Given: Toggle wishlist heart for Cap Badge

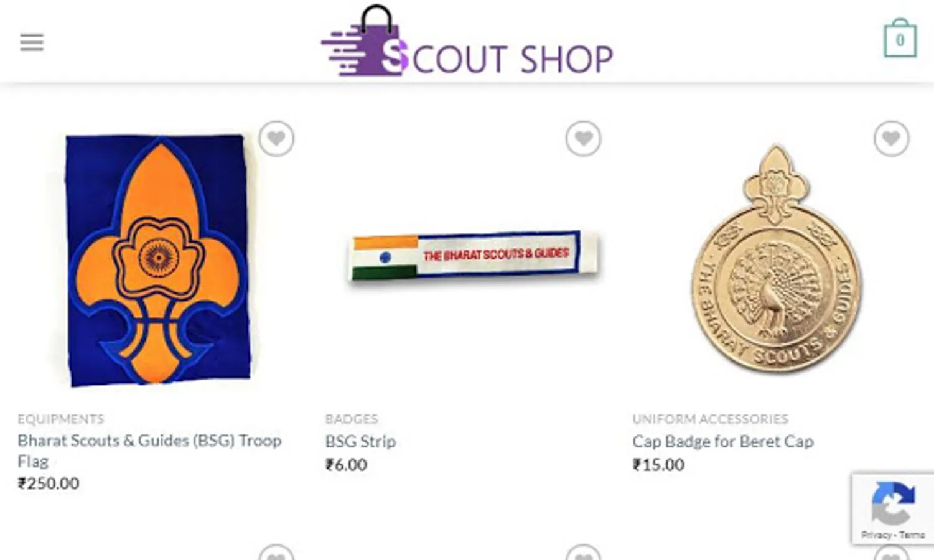Looking at the screenshot, I should 891,138.
